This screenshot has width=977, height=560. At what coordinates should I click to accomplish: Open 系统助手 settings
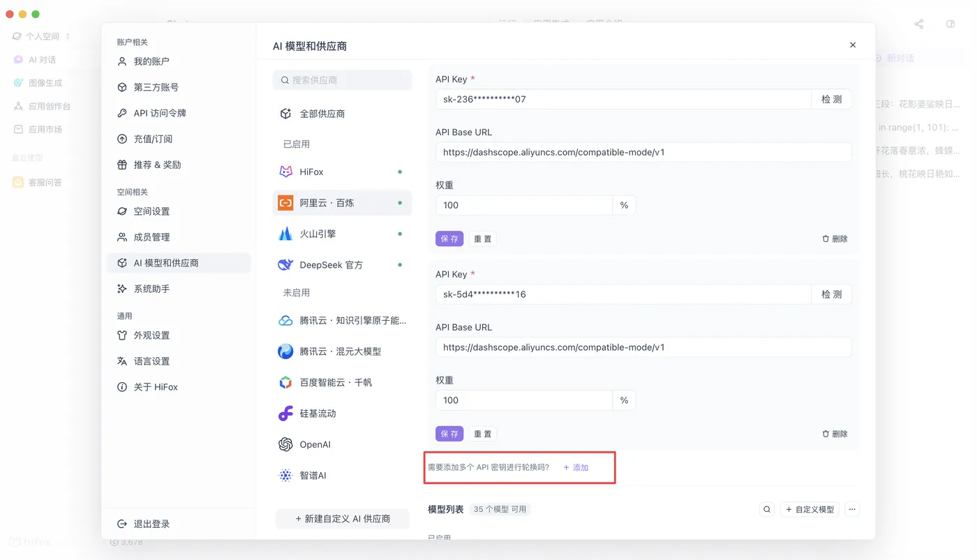click(178, 289)
